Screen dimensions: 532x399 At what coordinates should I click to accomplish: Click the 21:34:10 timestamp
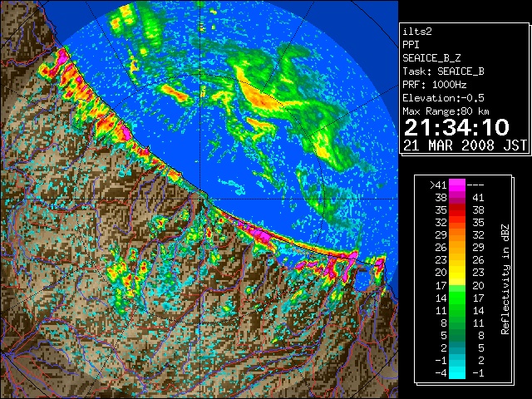(456, 127)
